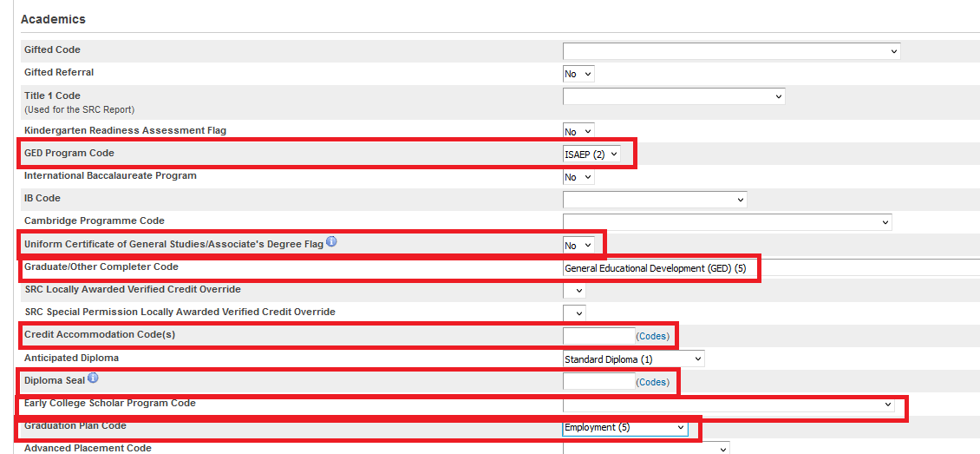This screenshot has width=980, height=454.
Task: Click the "Title 1 Code" label
Action: [x=53, y=95]
